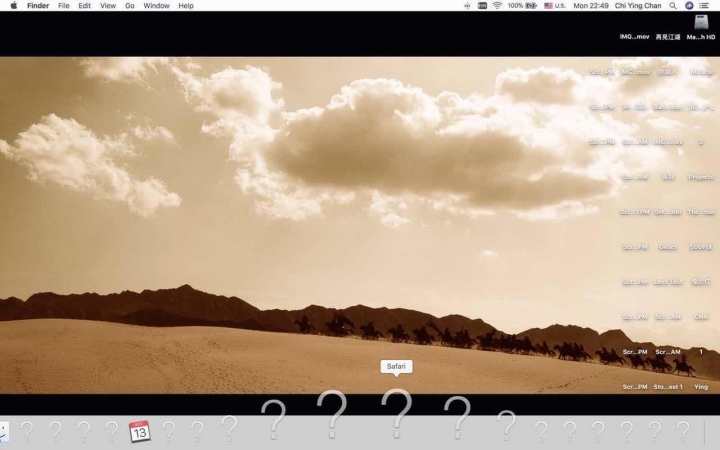Launch Siri from the menu bar

coord(689,6)
